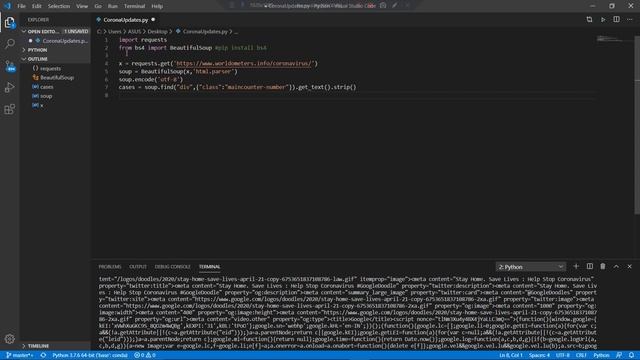
Task: Kill terminal with the trash icon
Action: pyautogui.click(x=603, y=267)
